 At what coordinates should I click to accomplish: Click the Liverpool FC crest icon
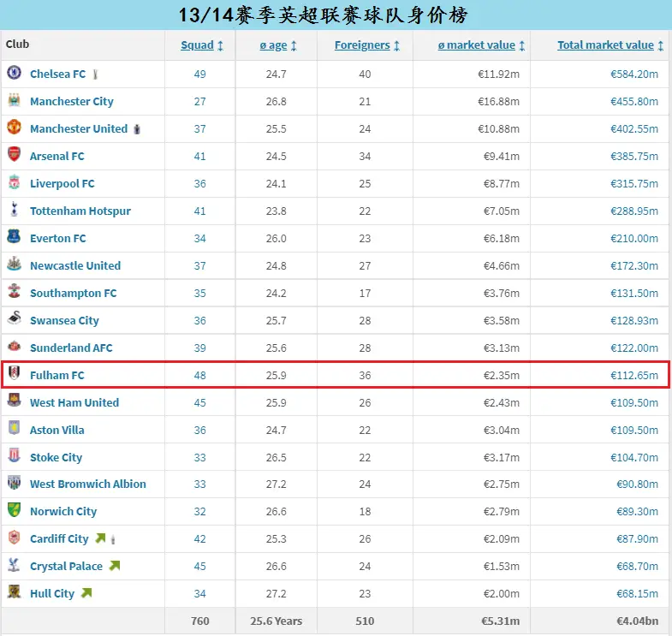point(15,181)
